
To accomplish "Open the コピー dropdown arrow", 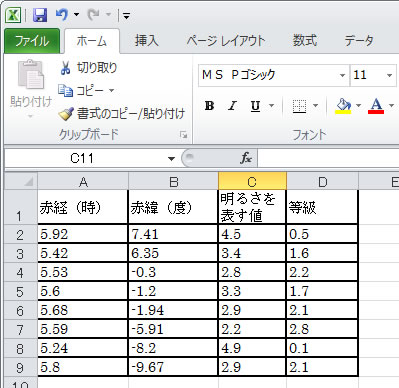I will (111, 90).
